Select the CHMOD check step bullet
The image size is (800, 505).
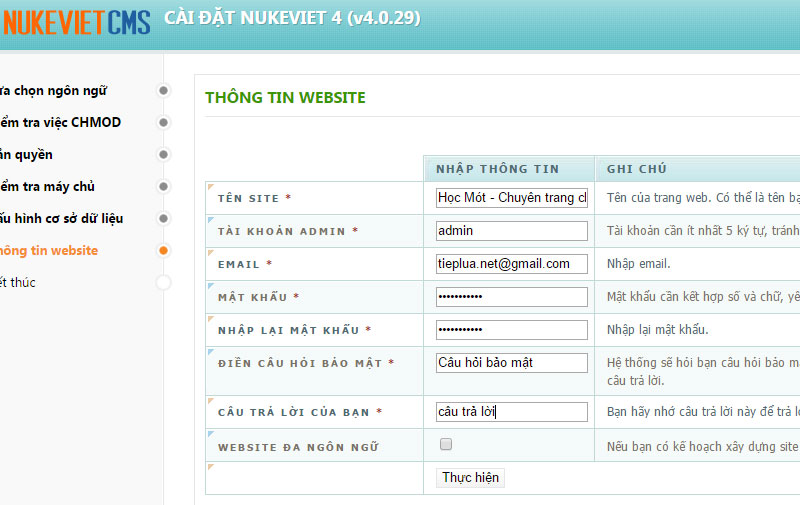163,122
